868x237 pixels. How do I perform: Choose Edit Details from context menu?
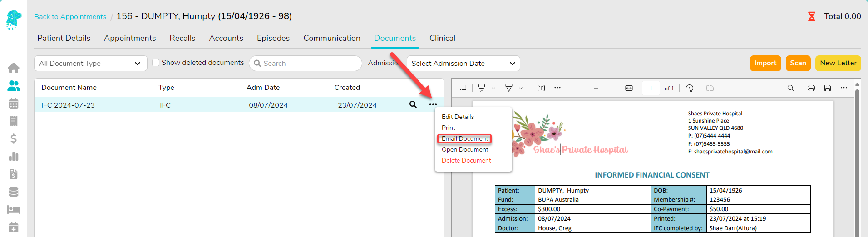(458, 117)
